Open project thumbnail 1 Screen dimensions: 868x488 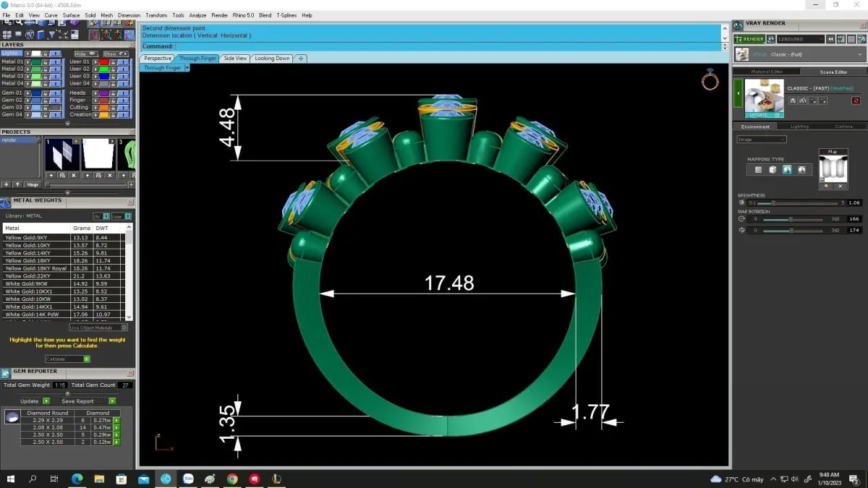click(62, 154)
